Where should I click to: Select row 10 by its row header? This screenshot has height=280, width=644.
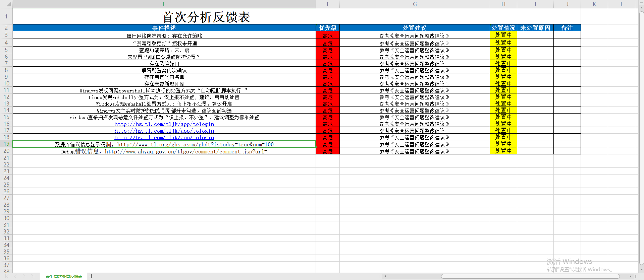click(6, 83)
